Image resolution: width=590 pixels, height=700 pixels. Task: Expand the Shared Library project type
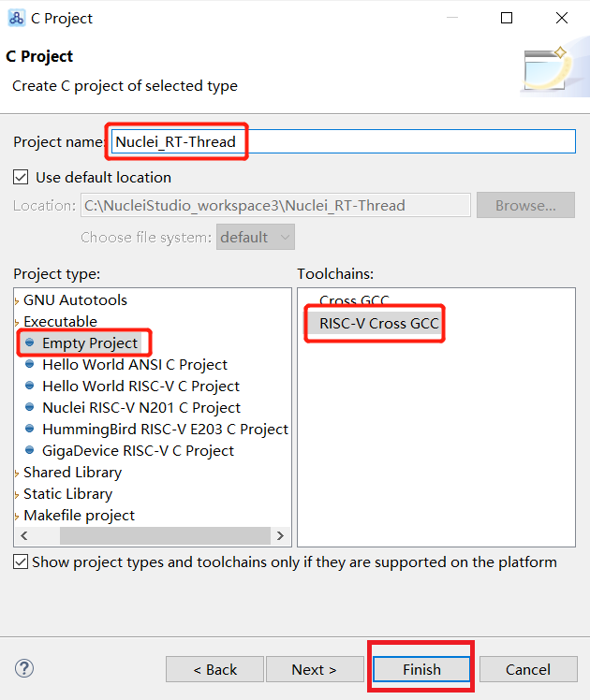coord(17,473)
